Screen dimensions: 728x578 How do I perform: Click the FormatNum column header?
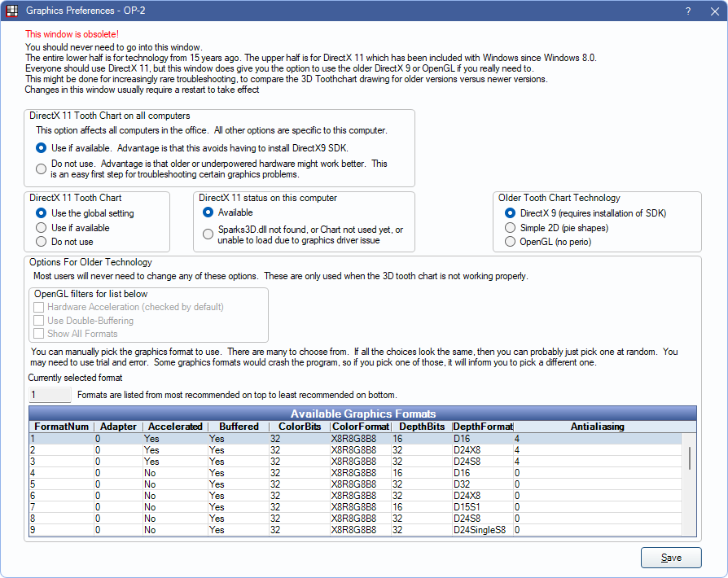coord(61,427)
